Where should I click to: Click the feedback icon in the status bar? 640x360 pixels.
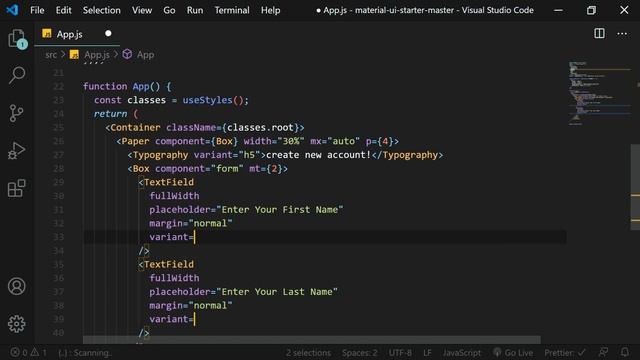(x=603, y=353)
